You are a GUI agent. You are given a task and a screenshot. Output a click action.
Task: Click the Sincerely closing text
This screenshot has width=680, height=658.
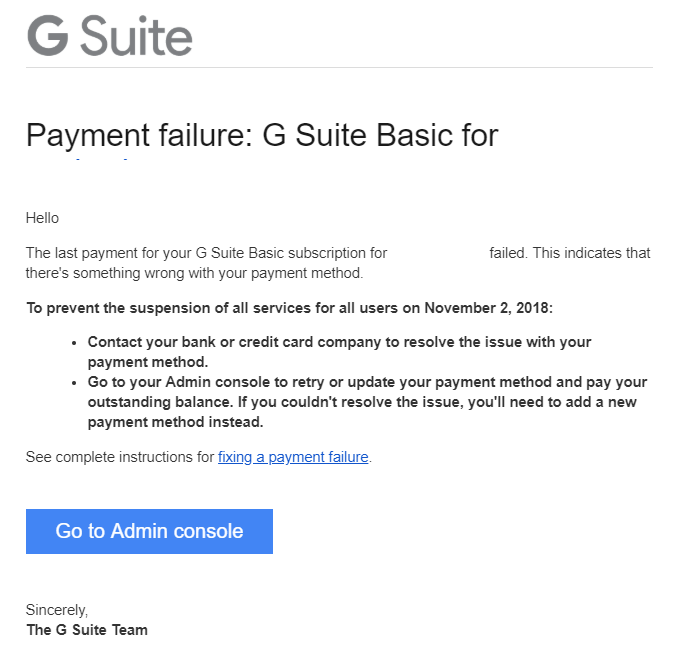[56, 610]
